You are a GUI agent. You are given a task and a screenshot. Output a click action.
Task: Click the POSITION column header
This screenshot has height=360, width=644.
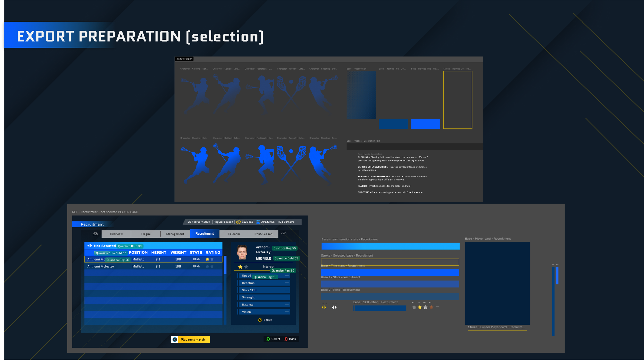(x=138, y=253)
